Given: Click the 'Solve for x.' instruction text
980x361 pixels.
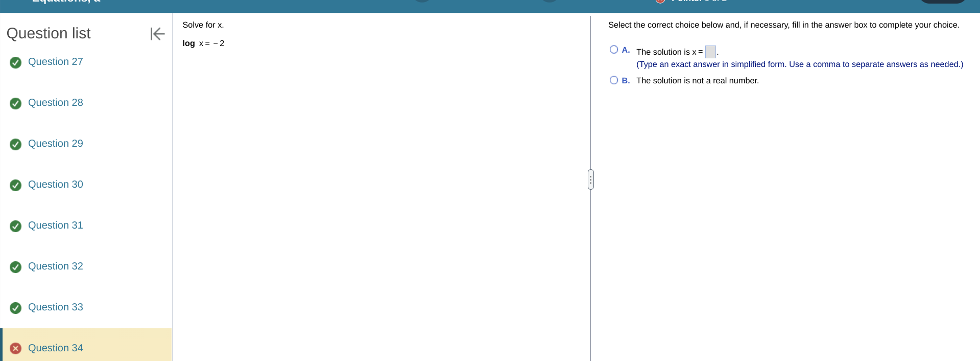Looking at the screenshot, I should coord(203,25).
